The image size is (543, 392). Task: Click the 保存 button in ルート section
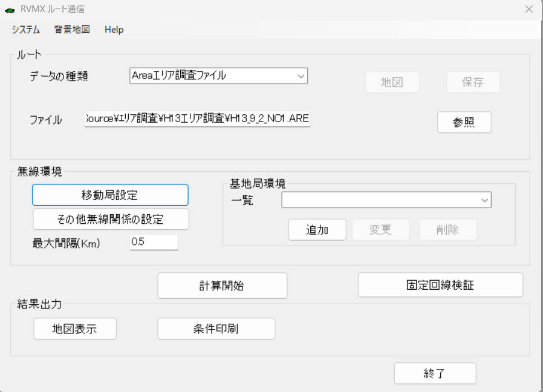pyautogui.click(x=473, y=82)
